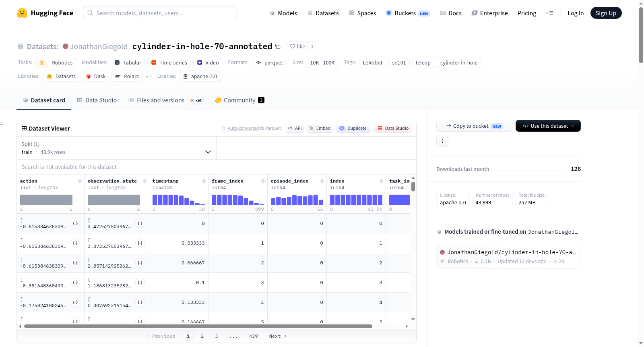Image resolution: width=644 pixels, height=347 pixels.
Task: Show the +1 additional libraries
Action: 149,76
